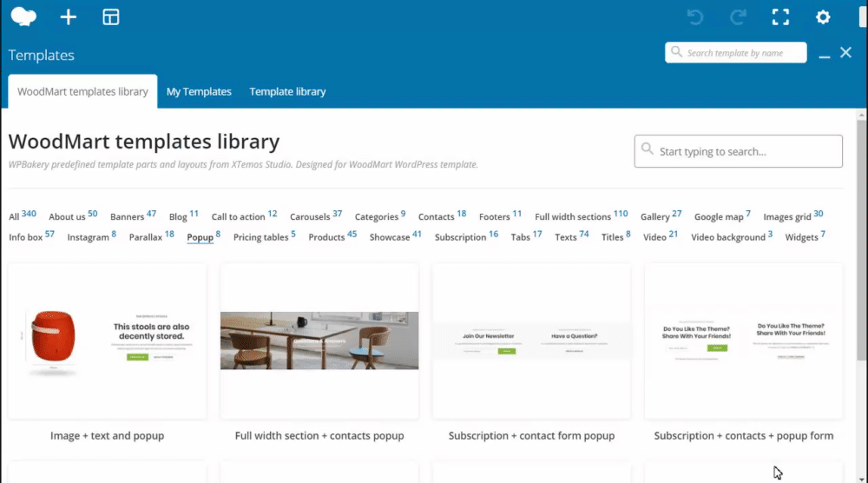Select the red stool Image + text popup thumbnail
Viewport: 868px width, 483px height.
click(x=108, y=341)
